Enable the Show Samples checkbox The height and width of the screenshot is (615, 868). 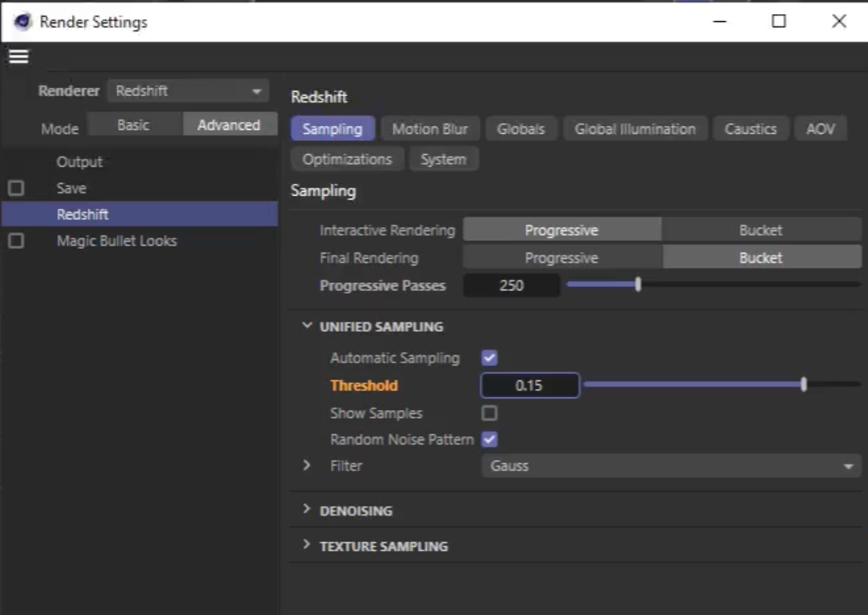[x=490, y=413]
